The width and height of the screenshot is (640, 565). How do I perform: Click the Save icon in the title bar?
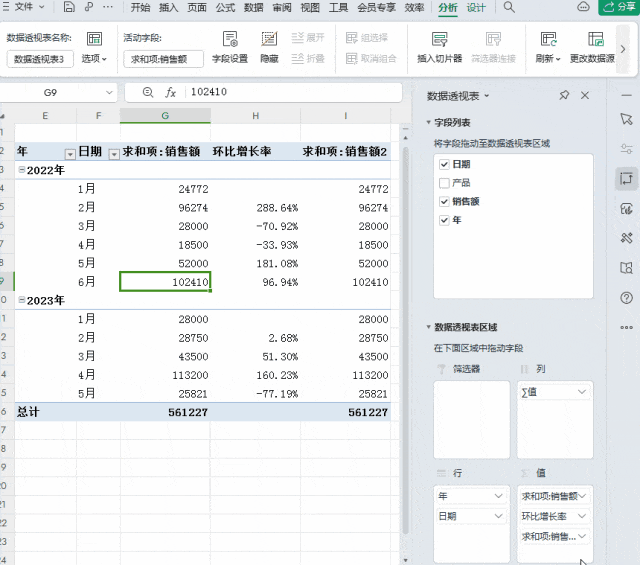pos(69,7)
